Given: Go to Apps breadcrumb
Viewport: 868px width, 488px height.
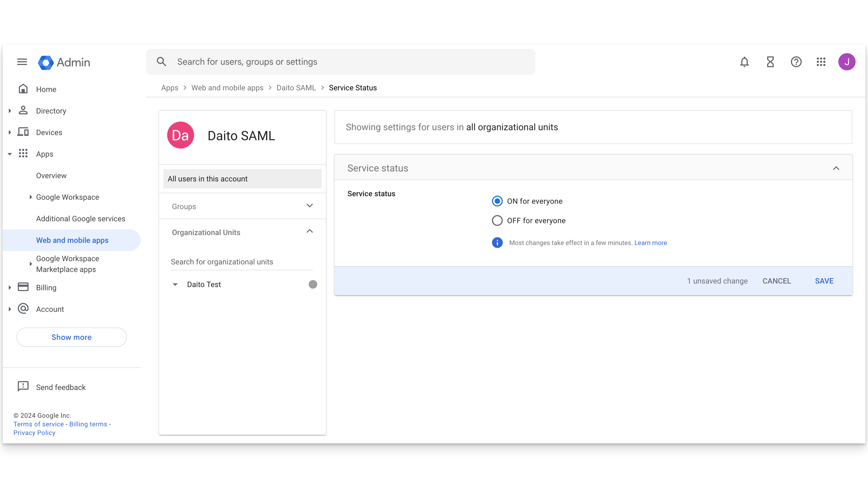Looking at the screenshot, I should (170, 88).
